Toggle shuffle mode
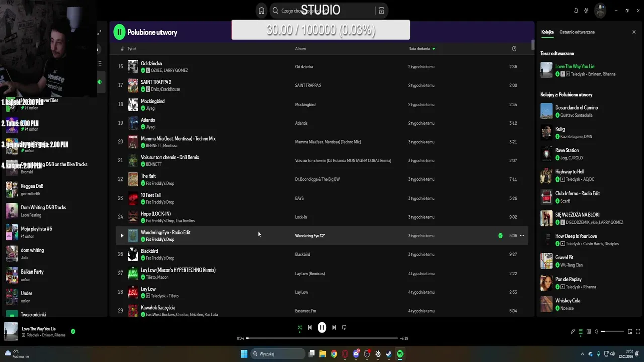The height and width of the screenshot is (362, 644). click(x=300, y=327)
